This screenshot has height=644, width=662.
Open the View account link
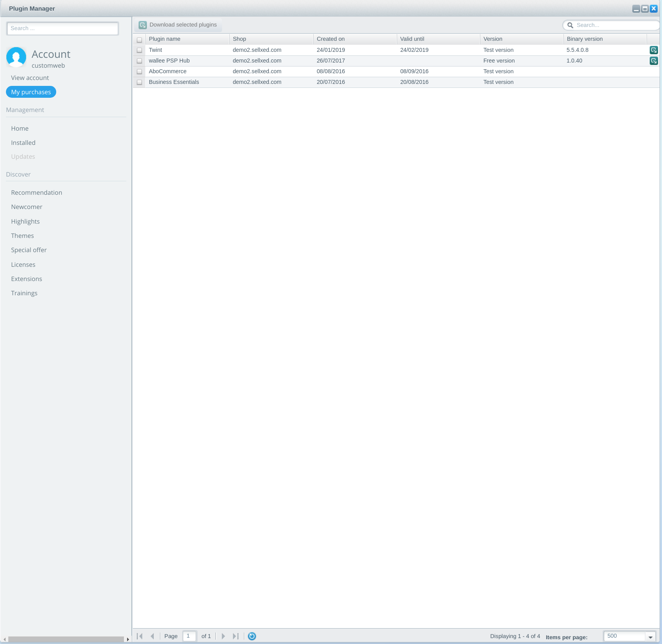coord(30,78)
